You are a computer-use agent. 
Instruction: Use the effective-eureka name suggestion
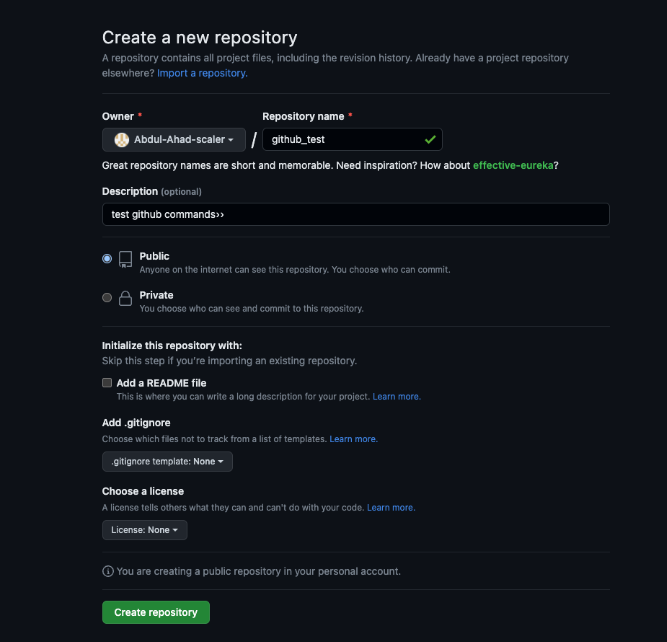click(513, 165)
